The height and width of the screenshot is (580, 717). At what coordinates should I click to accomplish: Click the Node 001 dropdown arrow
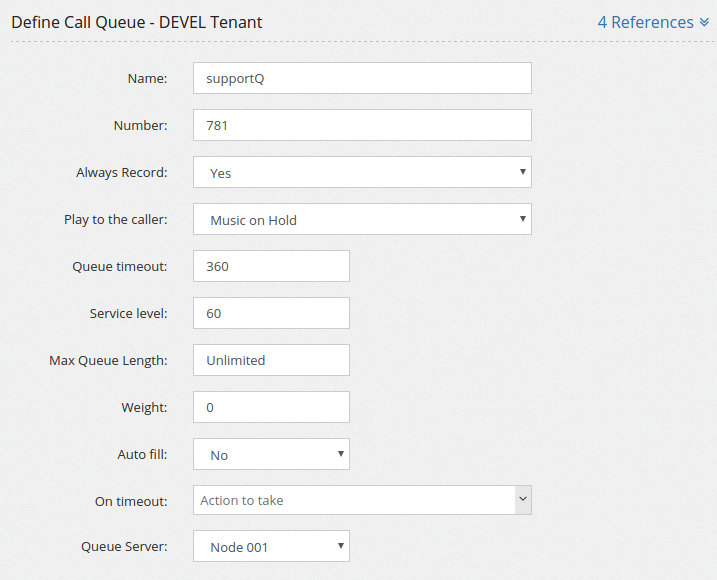pyautogui.click(x=341, y=546)
